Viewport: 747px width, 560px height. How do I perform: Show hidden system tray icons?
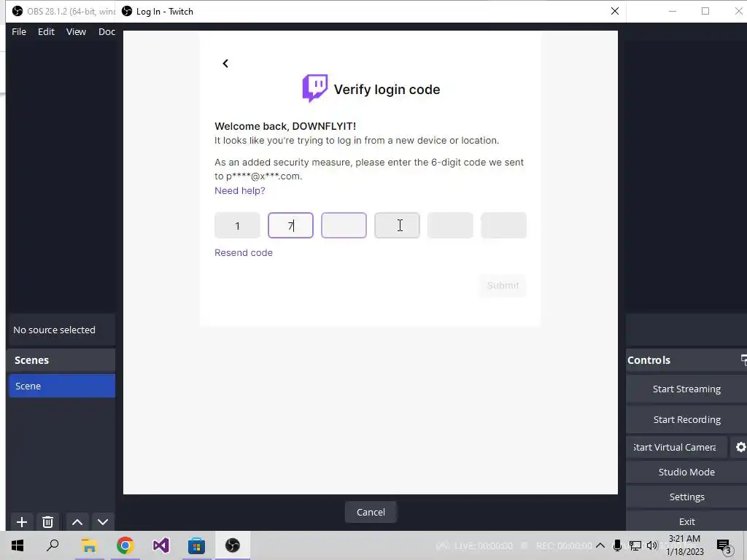[600, 545]
